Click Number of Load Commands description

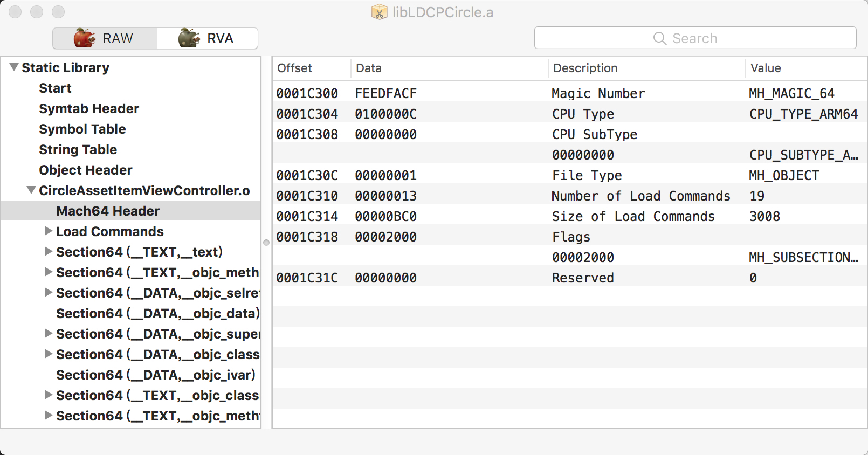click(x=641, y=196)
